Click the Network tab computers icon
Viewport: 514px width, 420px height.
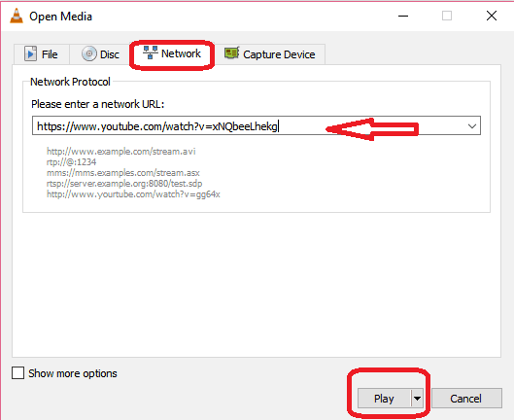[x=151, y=52]
